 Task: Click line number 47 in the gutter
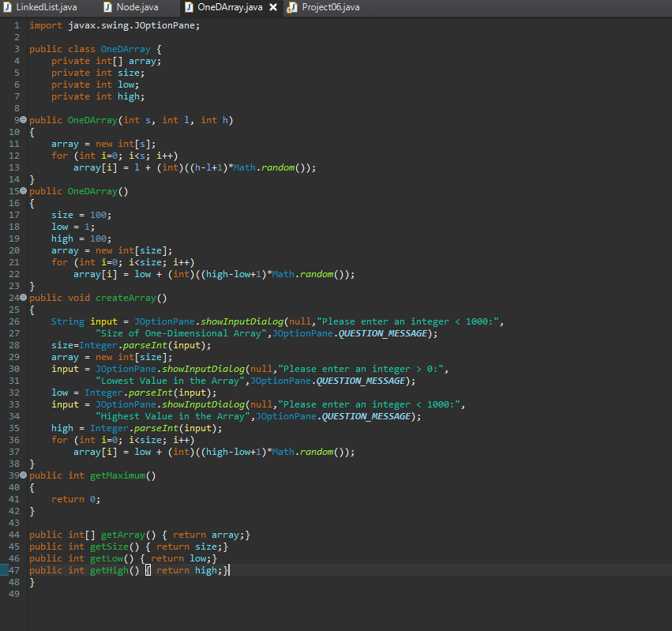point(13,570)
